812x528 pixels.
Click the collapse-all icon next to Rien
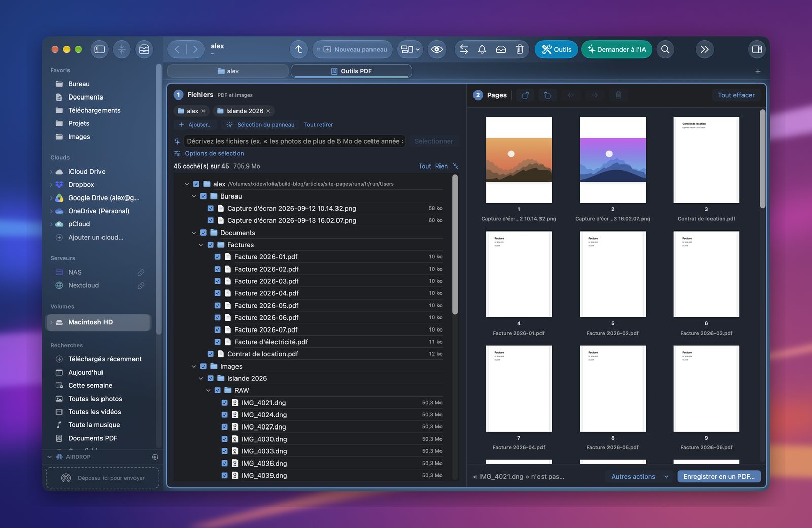click(x=456, y=166)
